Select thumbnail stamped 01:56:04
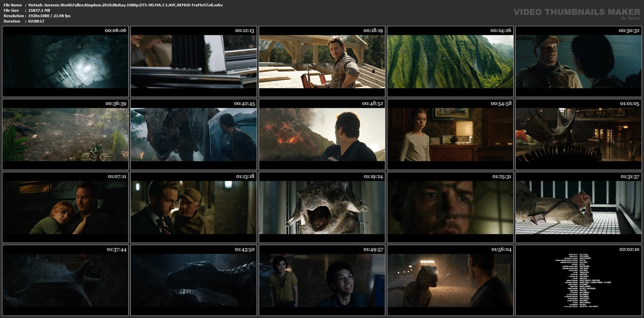Viewport: 644px width, 318px height. 450,280
